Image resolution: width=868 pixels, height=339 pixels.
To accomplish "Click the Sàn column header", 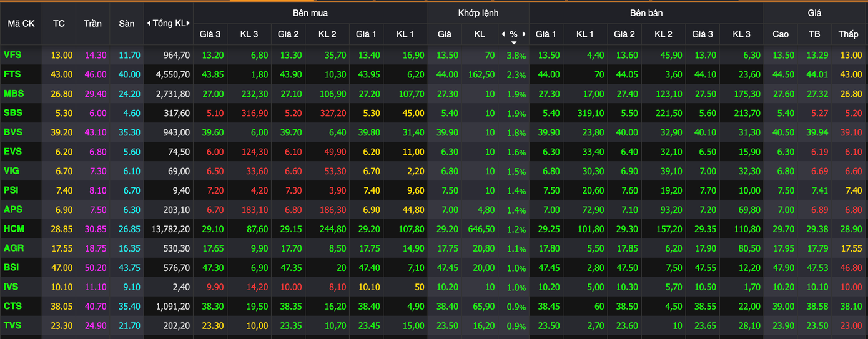I will [126, 23].
